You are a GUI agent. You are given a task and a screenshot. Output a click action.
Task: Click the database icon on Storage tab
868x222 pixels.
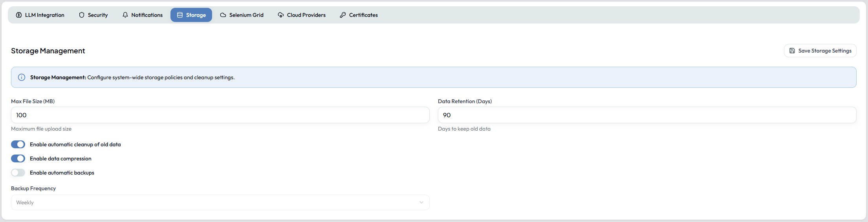click(x=180, y=15)
